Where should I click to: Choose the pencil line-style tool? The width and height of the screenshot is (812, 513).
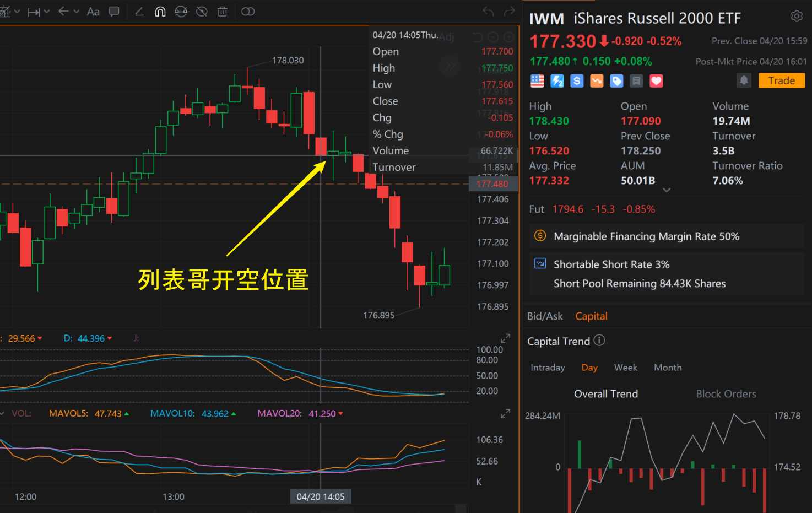139,12
